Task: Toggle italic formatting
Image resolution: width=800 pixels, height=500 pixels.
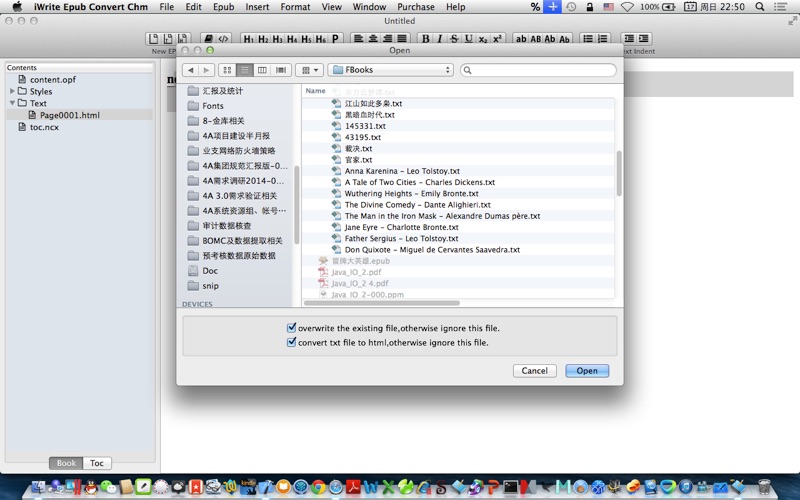Action: 440,39
